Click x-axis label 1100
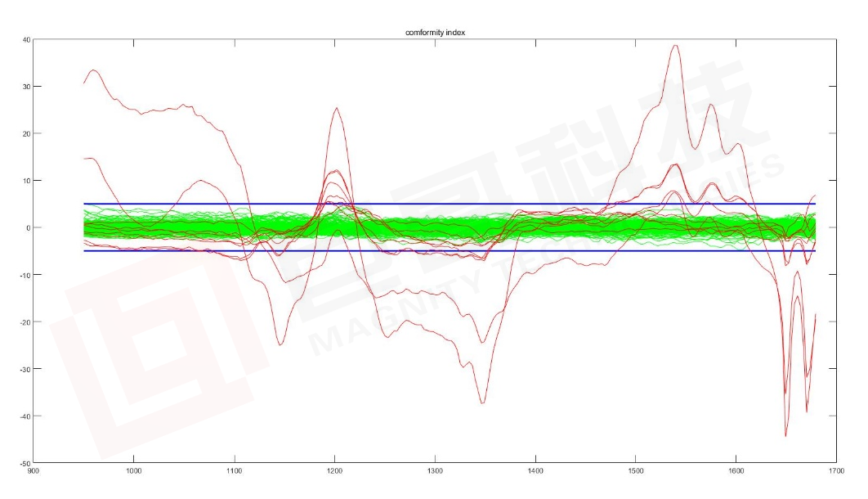This screenshot has height=499, width=868. (x=234, y=470)
